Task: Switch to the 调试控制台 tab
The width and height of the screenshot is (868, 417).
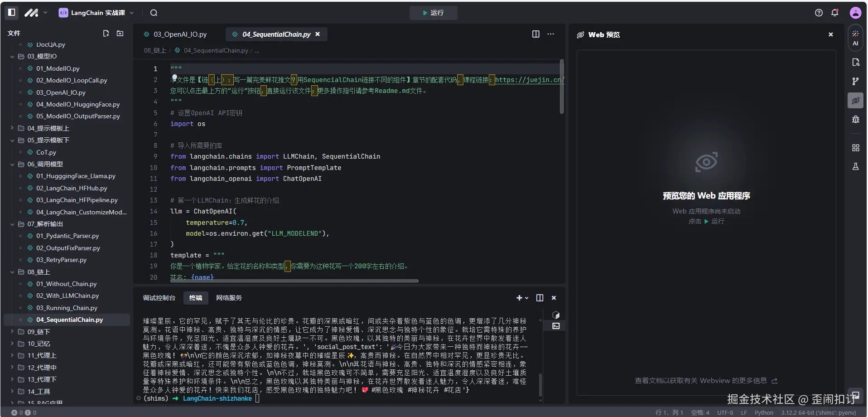Action: tap(159, 298)
